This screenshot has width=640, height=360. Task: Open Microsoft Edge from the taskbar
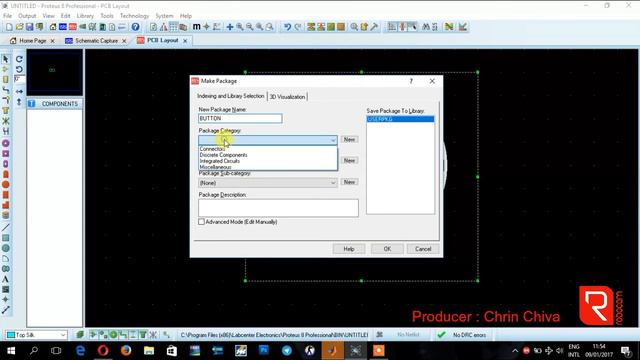click(80, 351)
